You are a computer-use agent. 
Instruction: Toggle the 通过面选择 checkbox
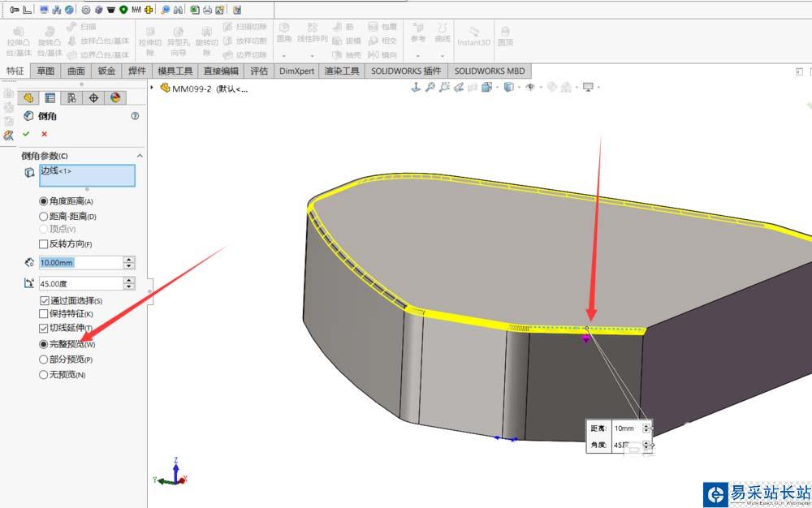[45, 300]
